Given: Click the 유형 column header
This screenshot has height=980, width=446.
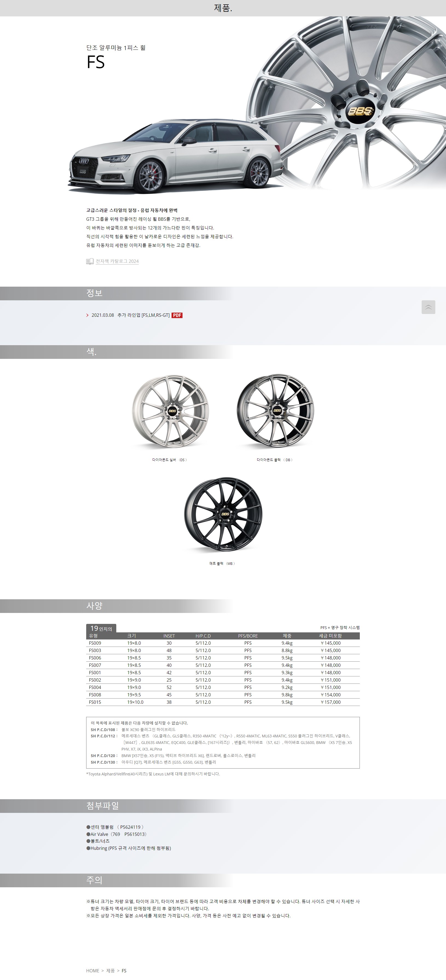Looking at the screenshot, I should pyautogui.click(x=93, y=636).
